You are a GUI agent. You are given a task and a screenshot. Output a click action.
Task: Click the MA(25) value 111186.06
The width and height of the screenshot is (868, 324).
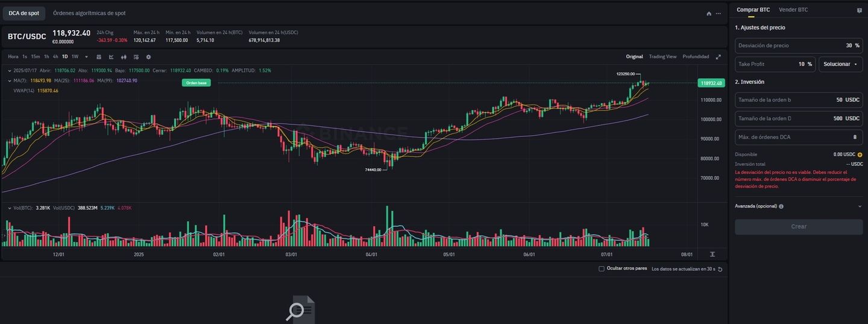coord(84,80)
